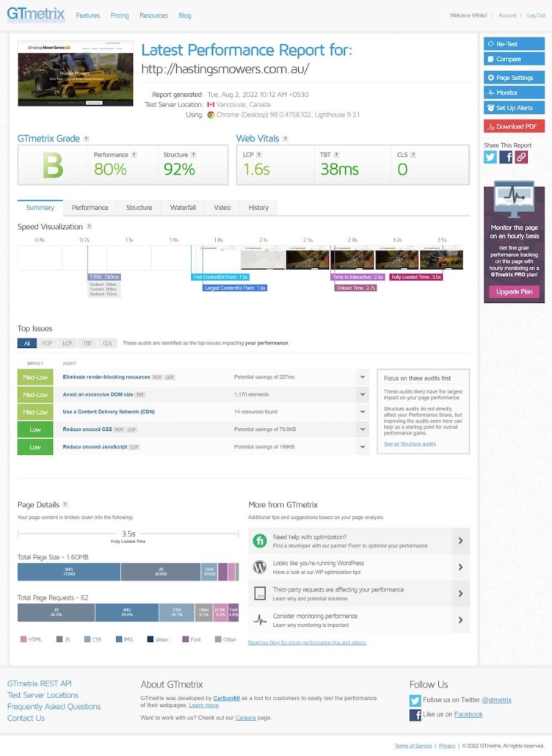Click help icon next to GTmetrix Grade
Screen dimensions: 552x756
click(x=87, y=139)
